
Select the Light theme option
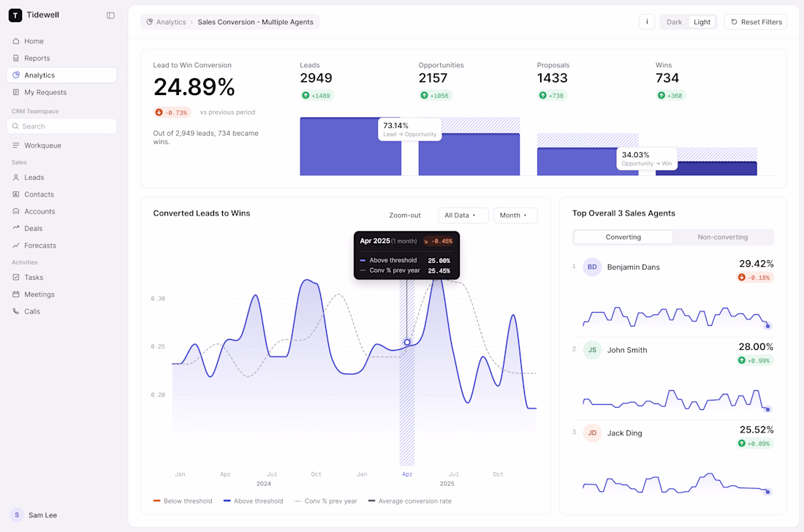[x=702, y=22]
